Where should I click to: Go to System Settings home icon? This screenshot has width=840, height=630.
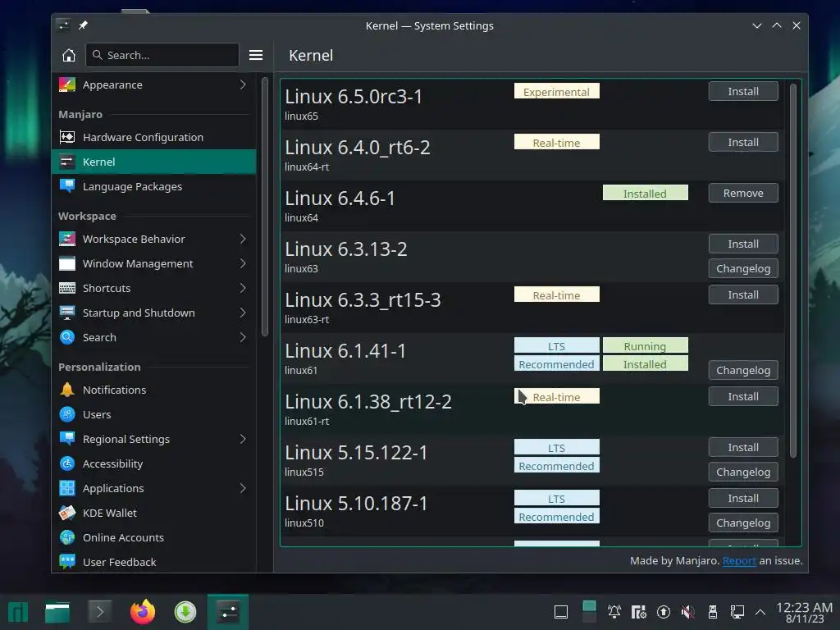(x=69, y=55)
